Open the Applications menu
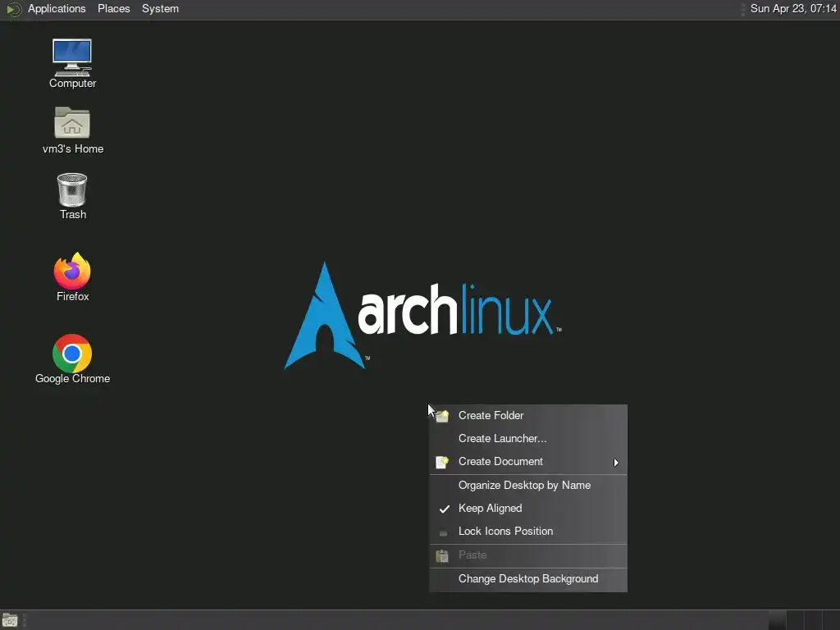The height and width of the screenshot is (630, 840). pyautogui.click(x=57, y=8)
